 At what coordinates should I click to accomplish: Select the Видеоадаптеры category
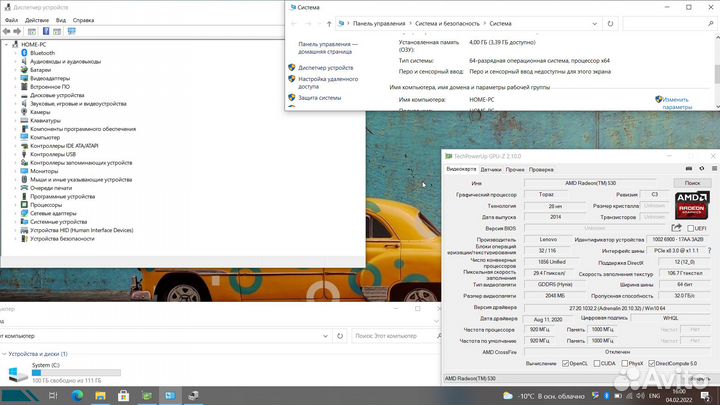(x=50, y=78)
